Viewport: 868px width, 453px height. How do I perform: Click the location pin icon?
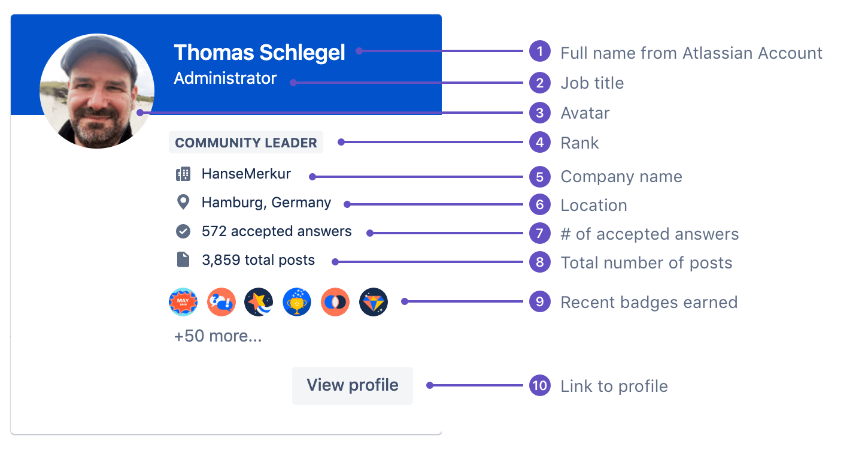coord(183,203)
